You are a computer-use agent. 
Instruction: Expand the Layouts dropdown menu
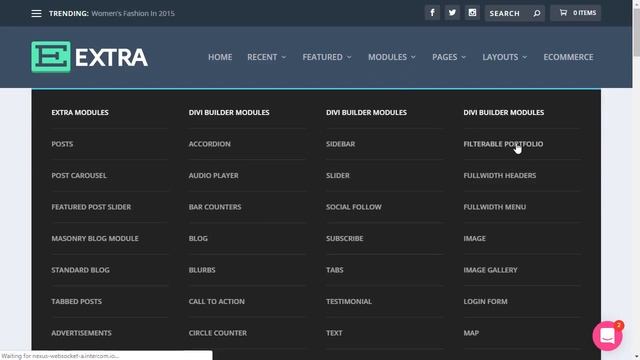tap(505, 57)
